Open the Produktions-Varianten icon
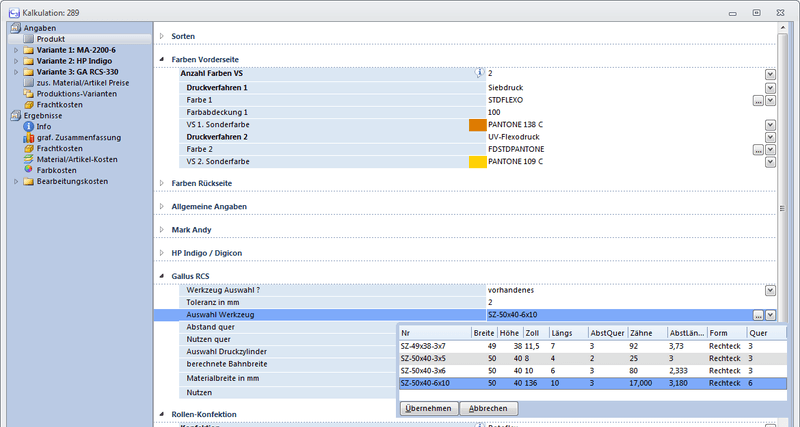 click(x=29, y=94)
